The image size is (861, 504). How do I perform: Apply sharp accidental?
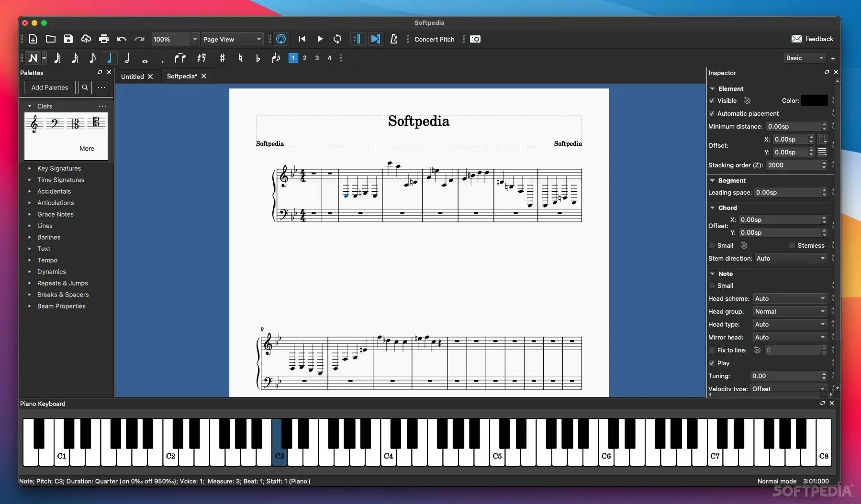222,58
